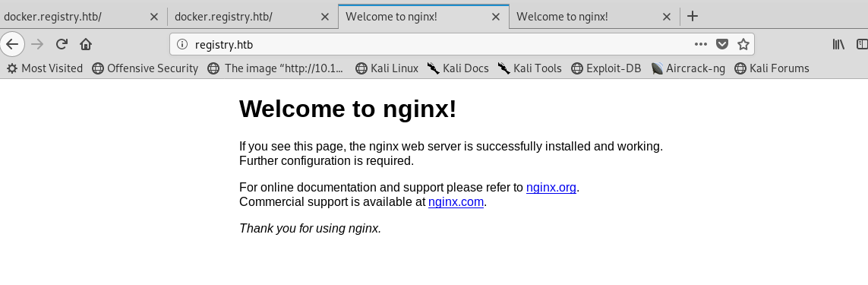
Task: Open the Kali Forums bookmark
Action: pyautogui.click(x=772, y=68)
